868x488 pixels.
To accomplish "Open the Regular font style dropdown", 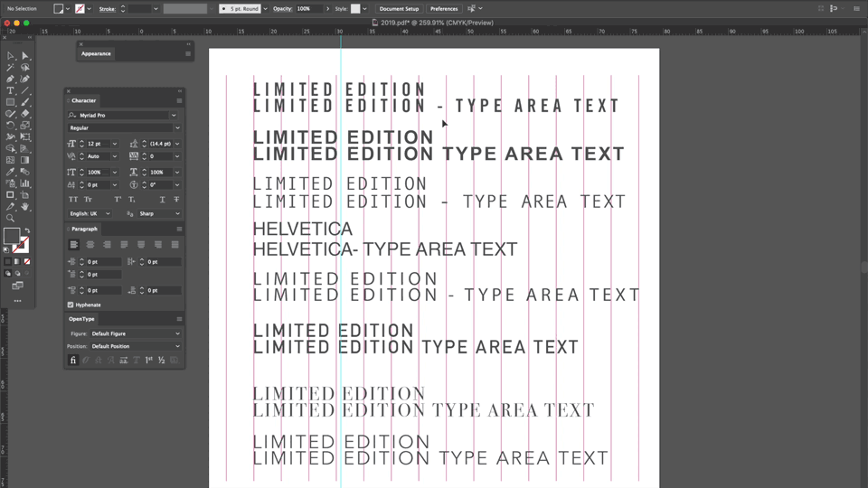I will tap(177, 127).
